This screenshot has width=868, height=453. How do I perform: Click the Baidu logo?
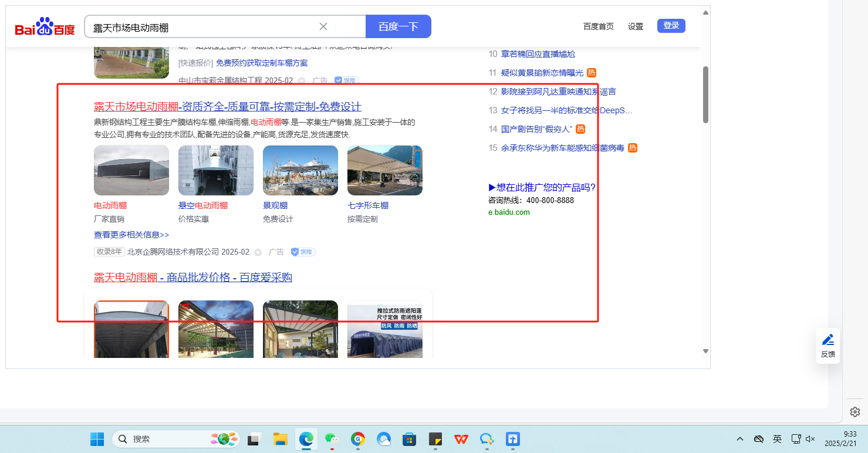point(45,27)
